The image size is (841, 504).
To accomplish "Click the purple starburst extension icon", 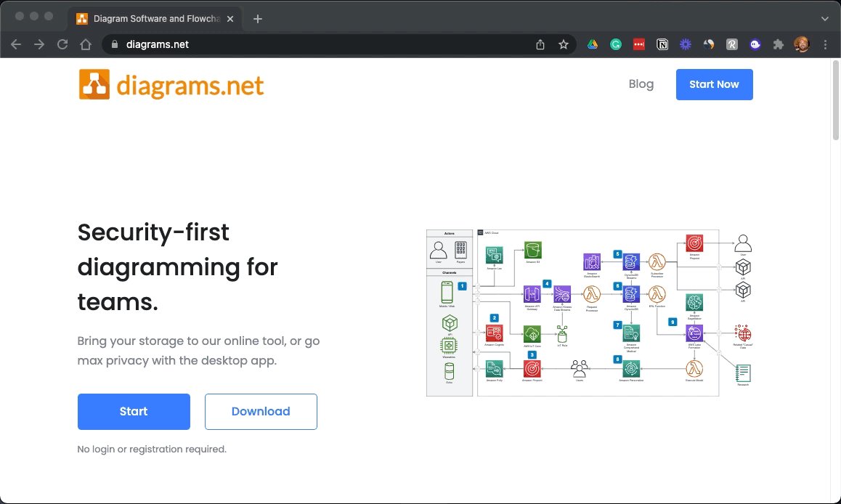I will point(686,44).
